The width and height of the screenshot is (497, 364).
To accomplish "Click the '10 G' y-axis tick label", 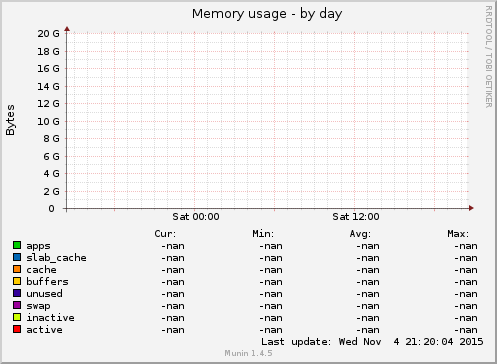I will pyautogui.click(x=48, y=121).
